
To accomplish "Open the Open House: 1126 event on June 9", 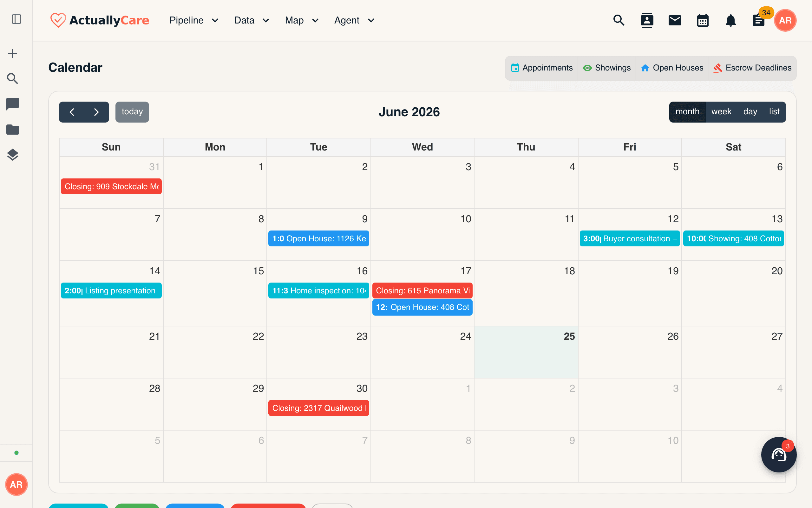I will (318, 238).
